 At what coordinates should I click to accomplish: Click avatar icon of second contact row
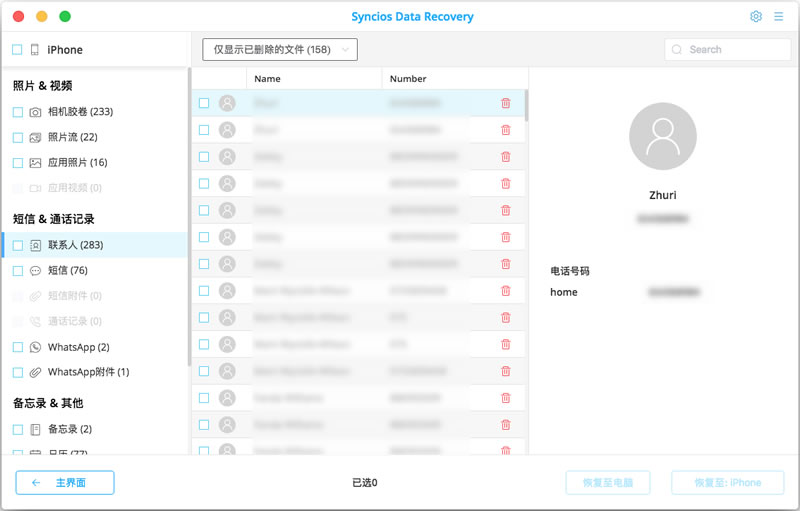point(227,130)
